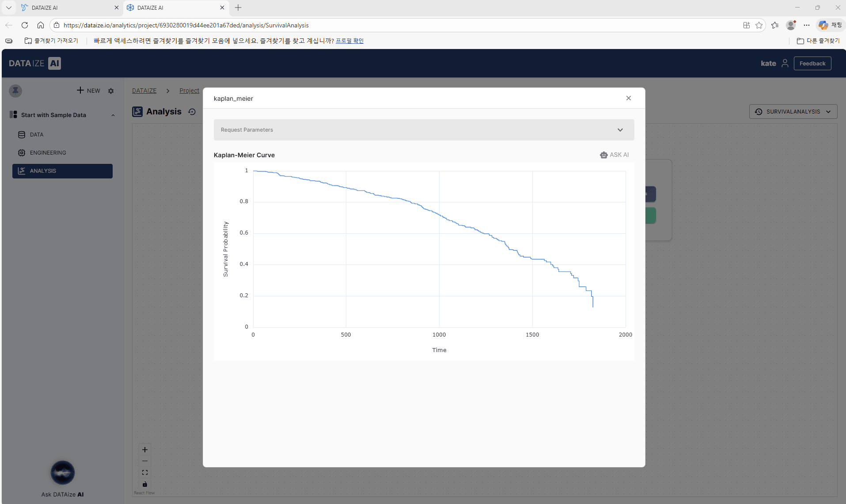
Task: Click the ASK AI robot icon
Action: 603,155
